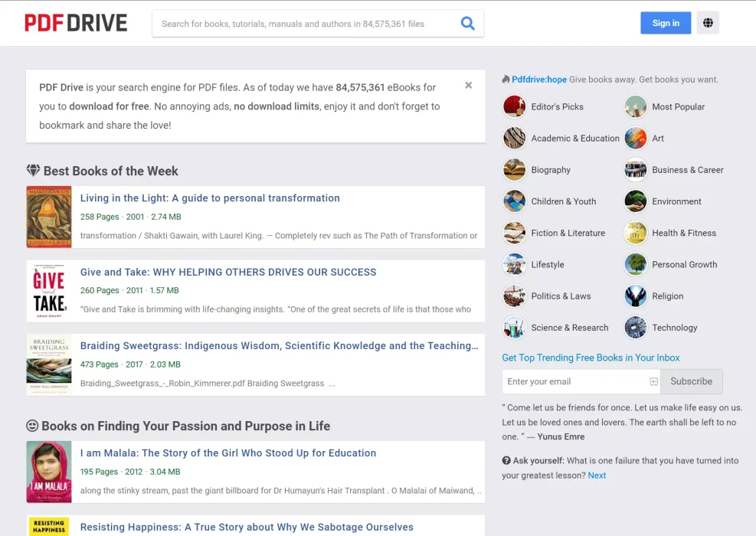This screenshot has width=756, height=536.
Task: Click the Science & Research category icon
Action: [x=515, y=328]
